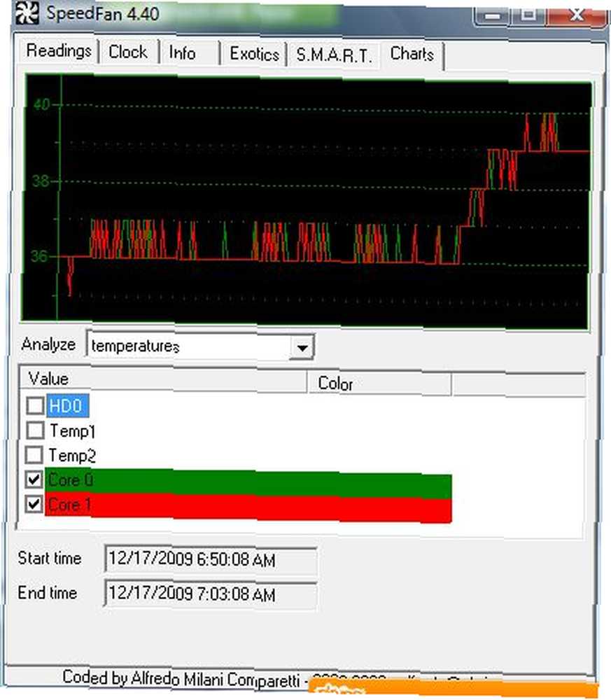The image size is (611, 700).
Task: Open the Analyze temperatures dropdown arrow
Action: 302,347
